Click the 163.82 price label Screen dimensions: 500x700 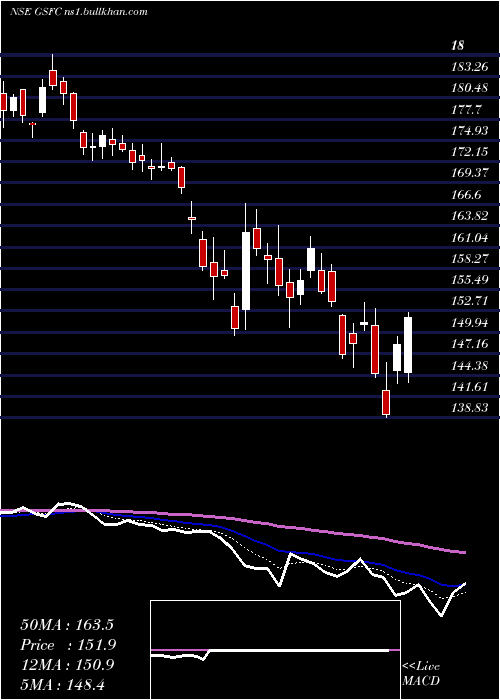coord(470,216)
